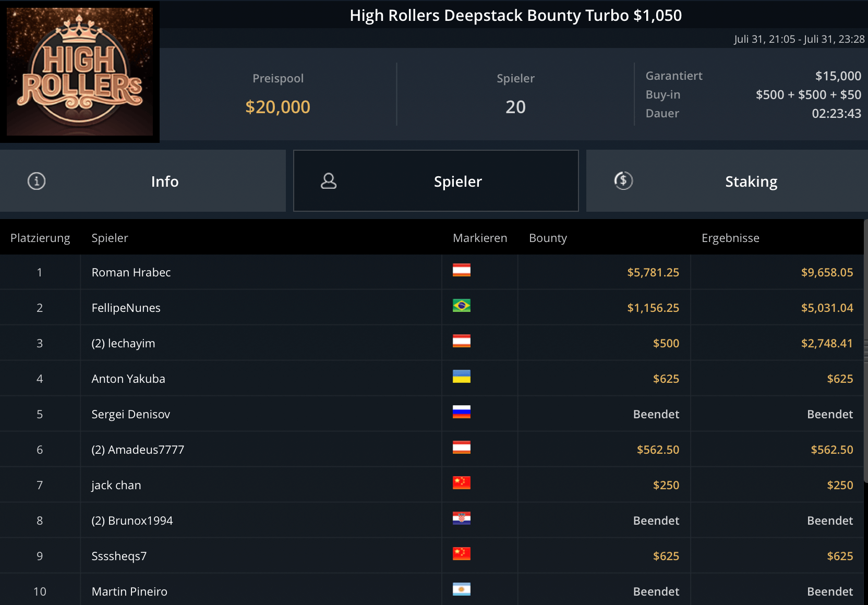The image size is (868, 605).
Task: Open player lechayim's row
Action: point(123,343)
